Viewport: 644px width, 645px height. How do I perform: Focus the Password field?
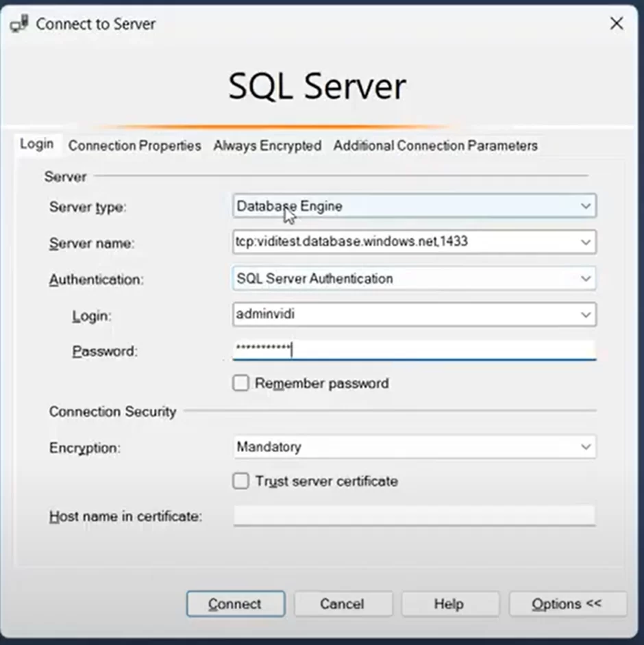pyautogui.click(x=414, y=350)
